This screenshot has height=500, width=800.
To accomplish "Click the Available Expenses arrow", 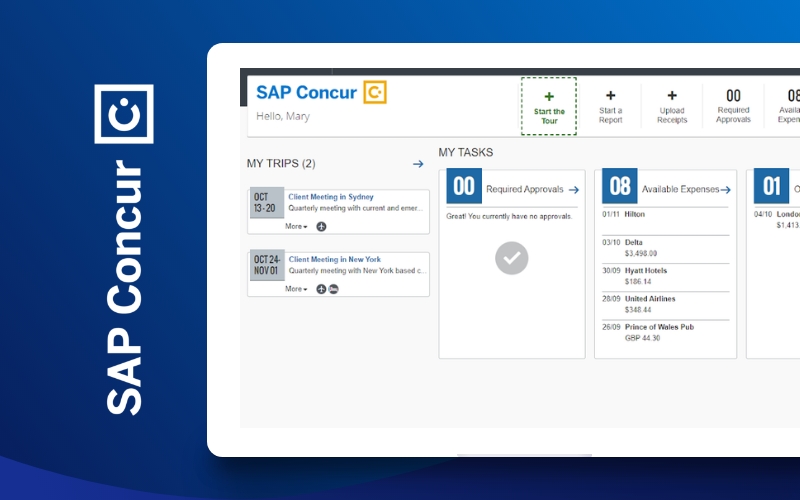I will tap(726, 190).
